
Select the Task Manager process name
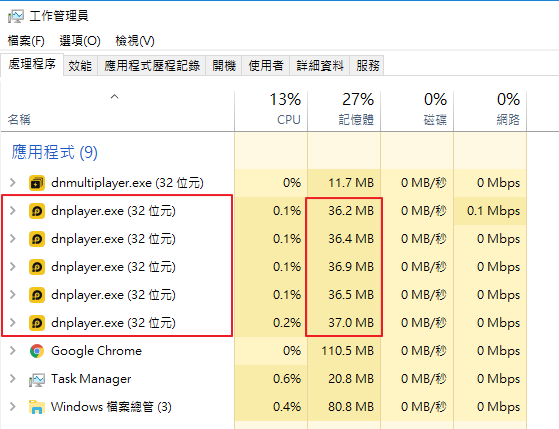click(x=91, y=379)
